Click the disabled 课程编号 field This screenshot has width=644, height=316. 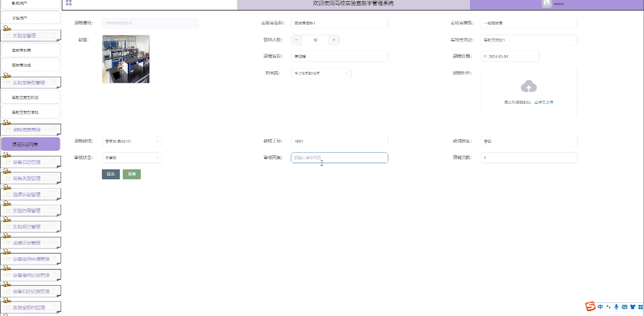point(150,23)
